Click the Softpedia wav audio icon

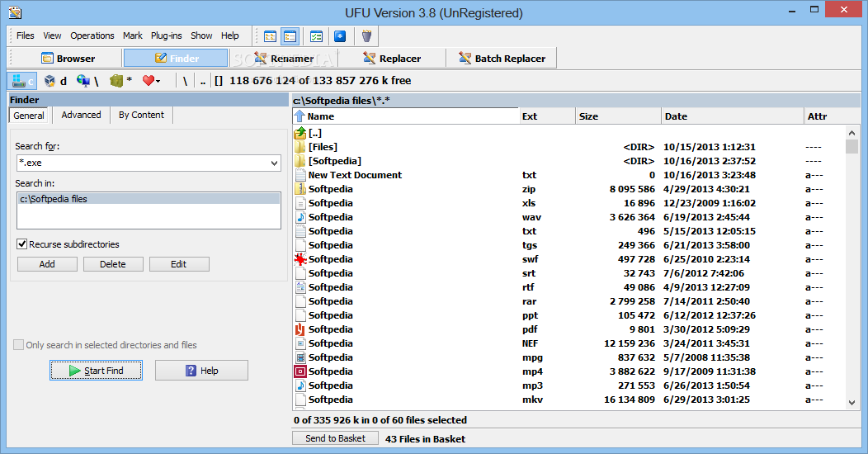tap(300, 217)
